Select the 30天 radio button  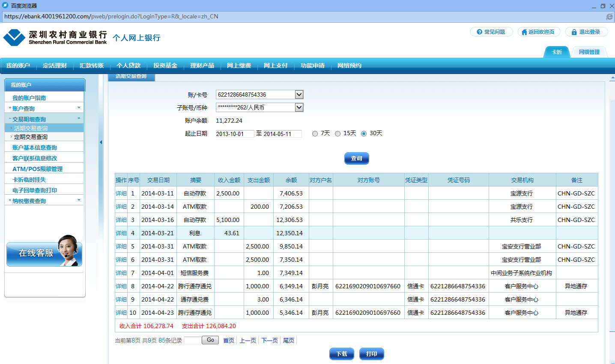[x=364, y=134]
